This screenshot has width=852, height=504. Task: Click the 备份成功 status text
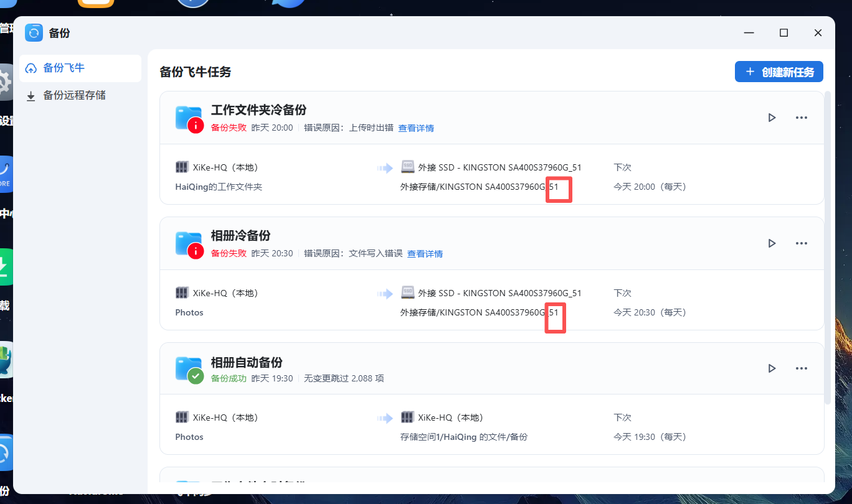[x=229, y=378]
